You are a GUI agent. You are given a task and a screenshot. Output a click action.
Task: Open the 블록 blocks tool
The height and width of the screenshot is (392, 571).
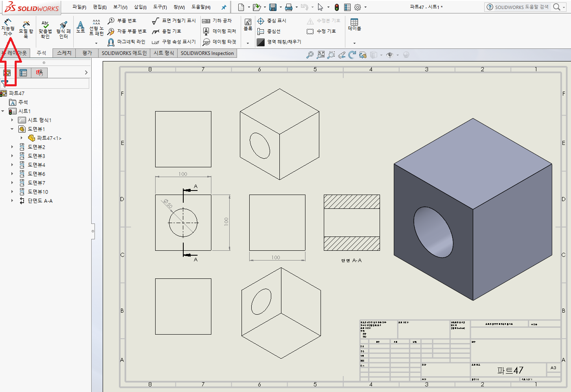[x=248, y=24]
